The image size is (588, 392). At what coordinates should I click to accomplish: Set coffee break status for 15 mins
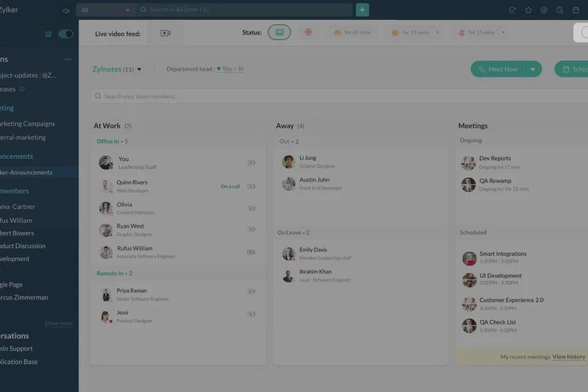pyautogui.click(x=410, y=32)
